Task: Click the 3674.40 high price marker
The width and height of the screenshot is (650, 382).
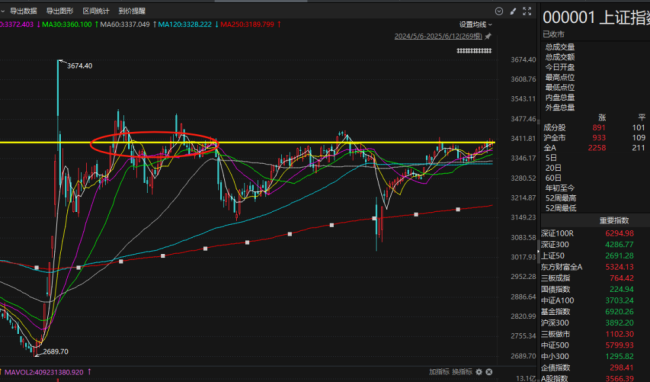Action: 80,66
